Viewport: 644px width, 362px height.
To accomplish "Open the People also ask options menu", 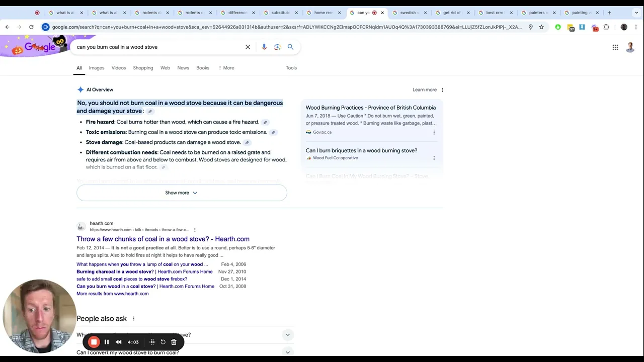I will [x=133, y=319].
